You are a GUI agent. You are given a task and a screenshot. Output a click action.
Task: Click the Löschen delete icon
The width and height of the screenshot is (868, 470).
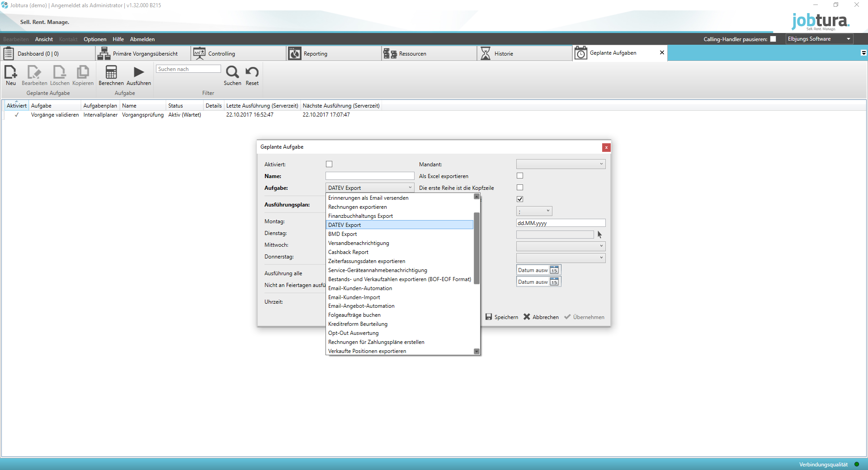pos(59,72)
